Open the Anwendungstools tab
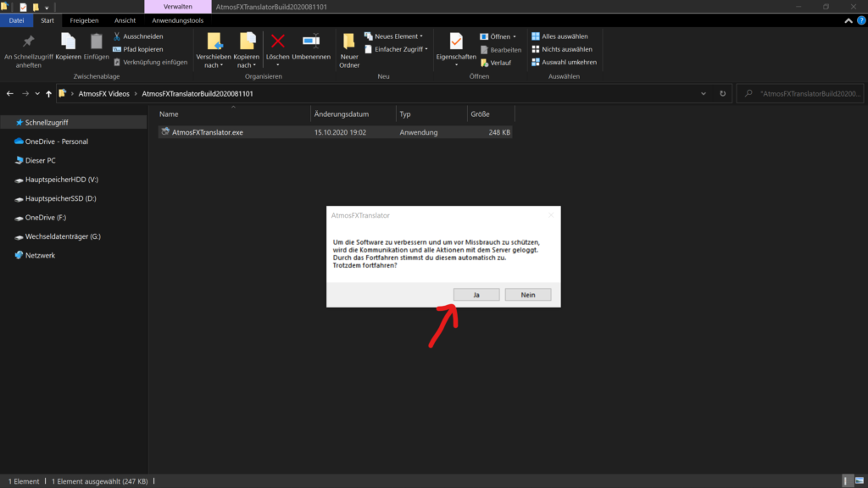The width and height of the screenshot is (868, 488). pyautogui.click(x=178, y=20)
